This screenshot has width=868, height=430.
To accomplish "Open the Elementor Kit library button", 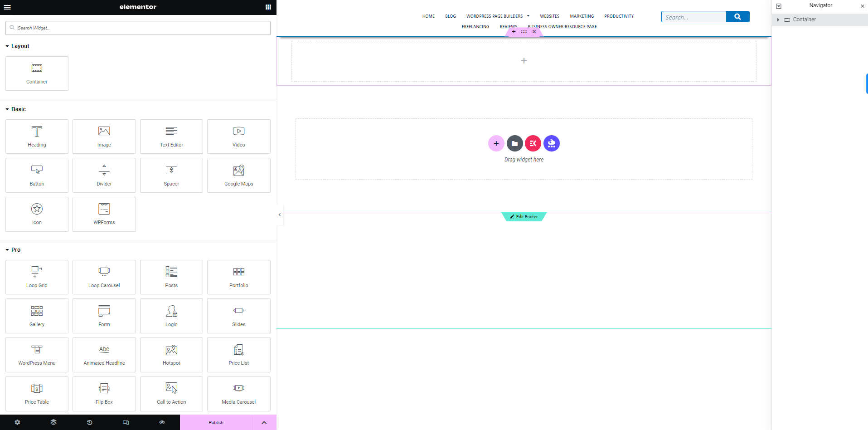I will (x=533, y=143).
